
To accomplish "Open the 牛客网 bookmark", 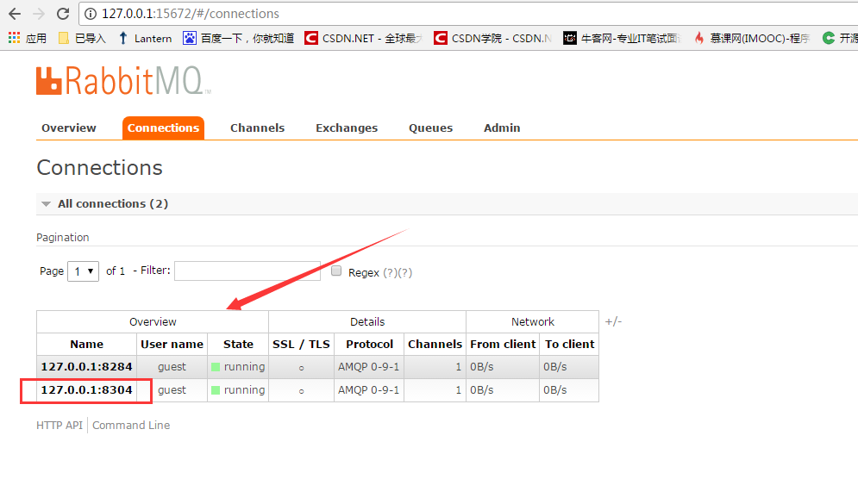I will click(x=623, y=38).
